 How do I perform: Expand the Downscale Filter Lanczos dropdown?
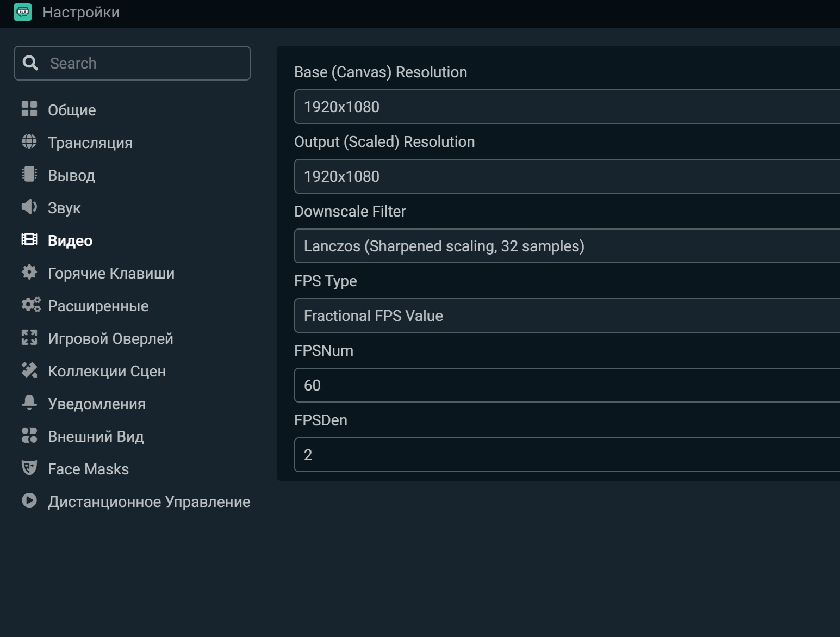[x=567, y=246]
